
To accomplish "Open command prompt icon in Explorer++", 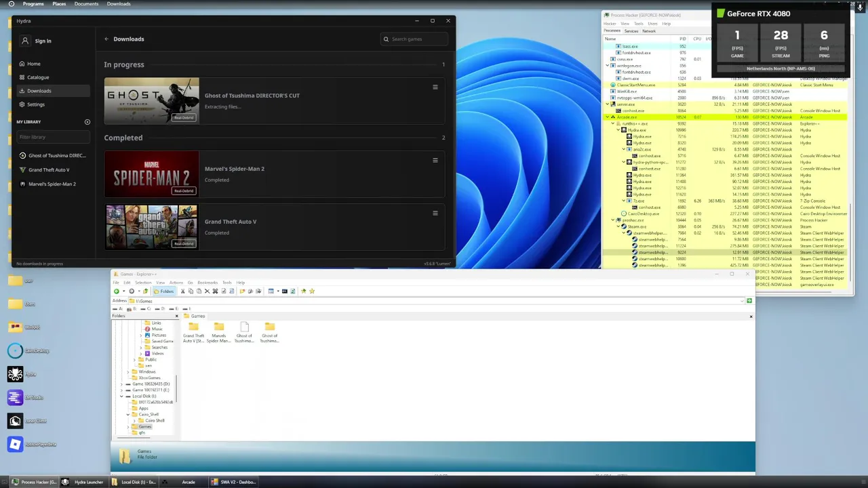I will point(285,291).
